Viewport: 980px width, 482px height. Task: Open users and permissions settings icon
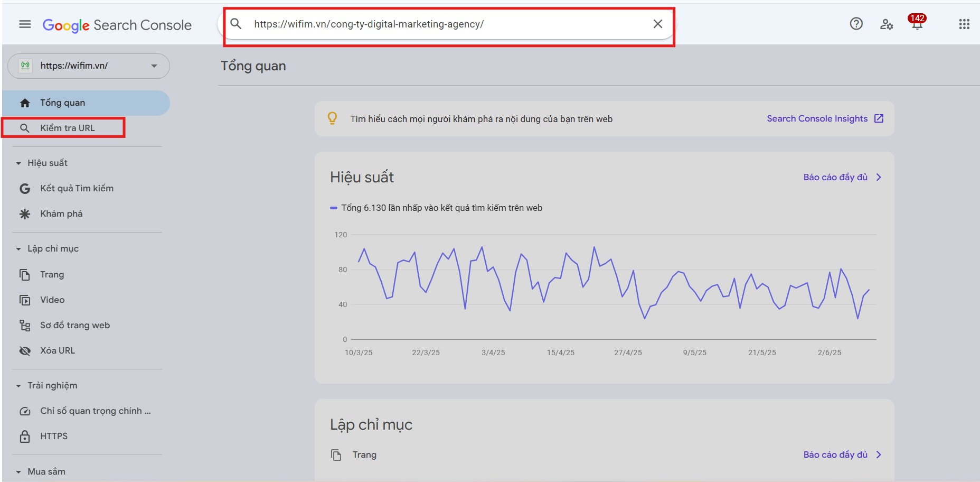pos(886,24)
